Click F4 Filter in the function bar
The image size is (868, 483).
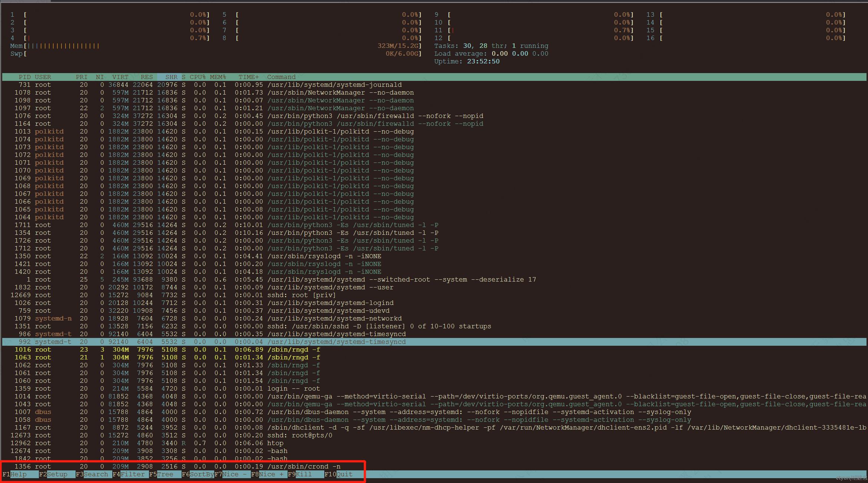click(x=130, y=474)
